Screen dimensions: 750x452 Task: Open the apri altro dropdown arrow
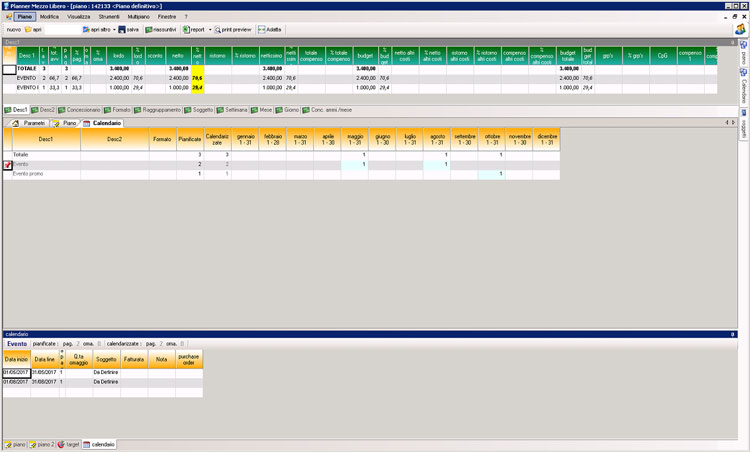113,30
